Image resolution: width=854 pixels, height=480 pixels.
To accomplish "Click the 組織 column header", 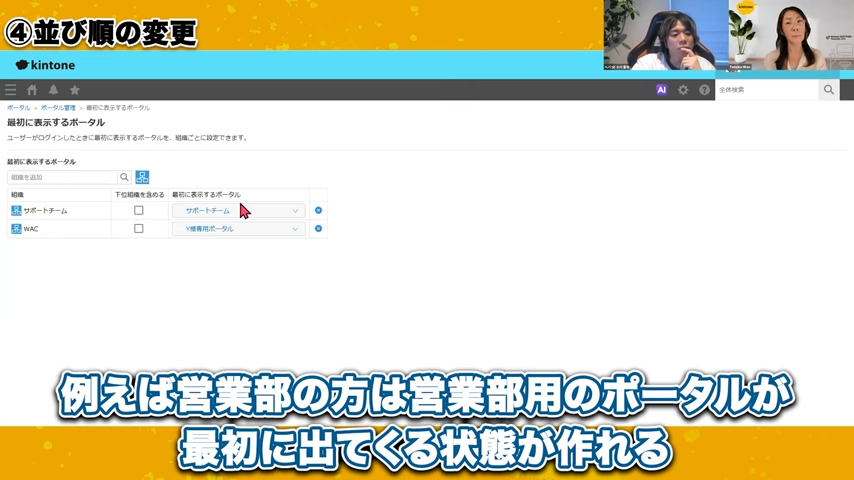I will pyautogui.click(x=17, y=195).
